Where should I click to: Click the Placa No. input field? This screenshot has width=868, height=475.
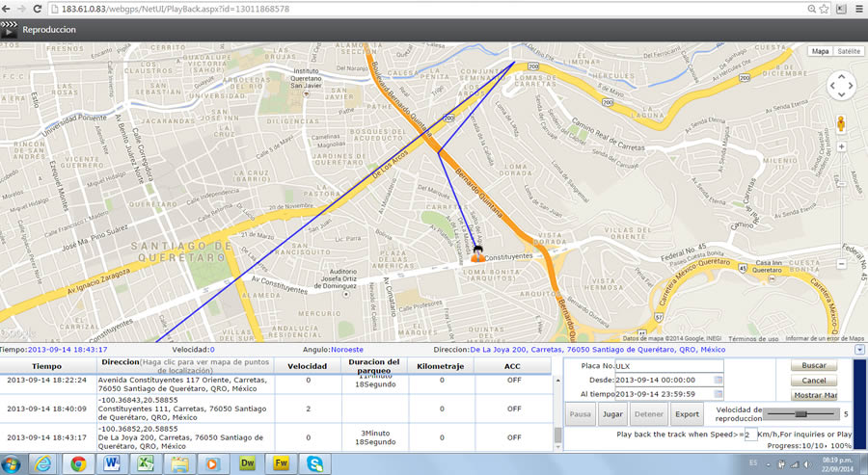(668, 365)
